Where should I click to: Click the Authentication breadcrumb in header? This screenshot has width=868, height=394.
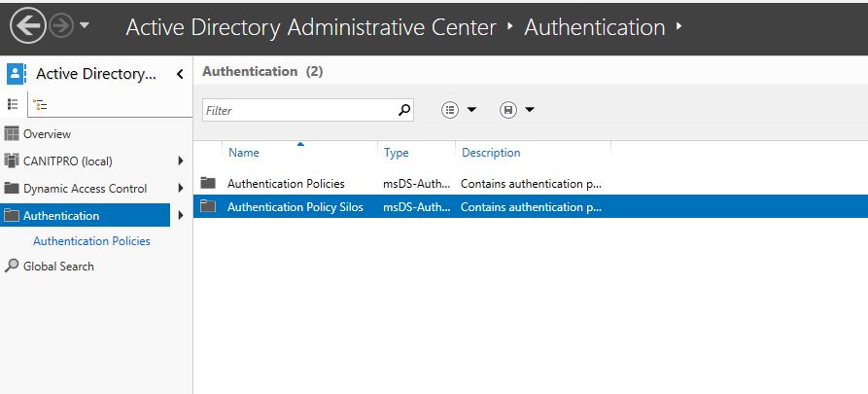point(595,27)
